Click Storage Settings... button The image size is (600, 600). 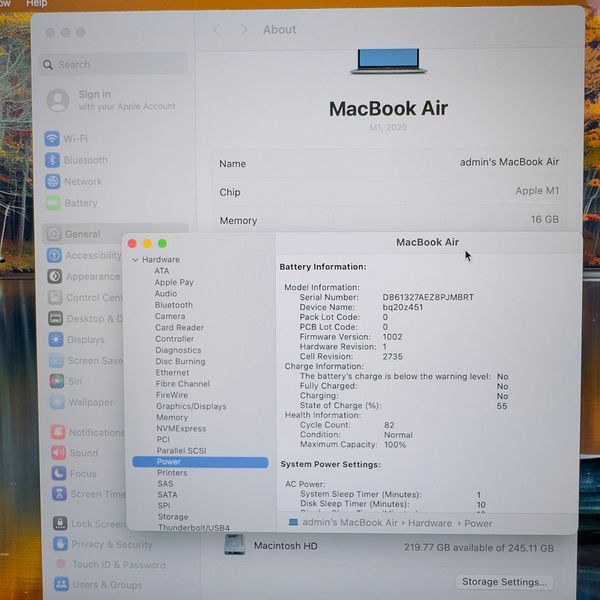[504, 582]
